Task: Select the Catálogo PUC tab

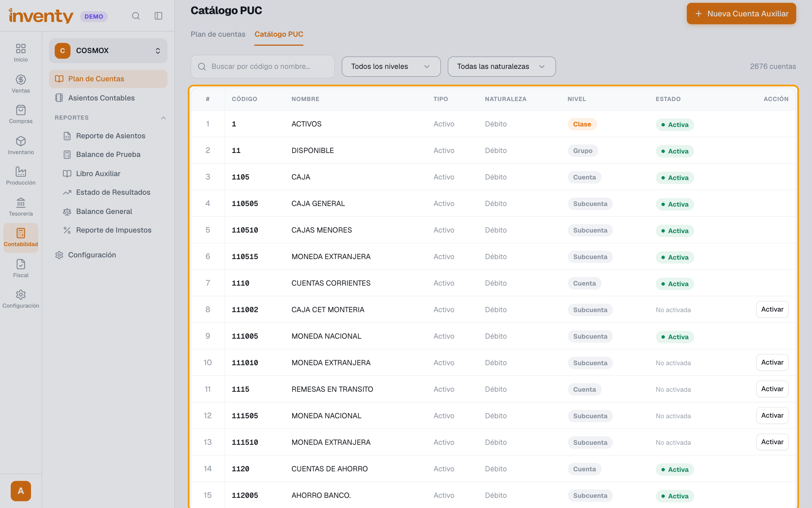Action: (279, 34)
